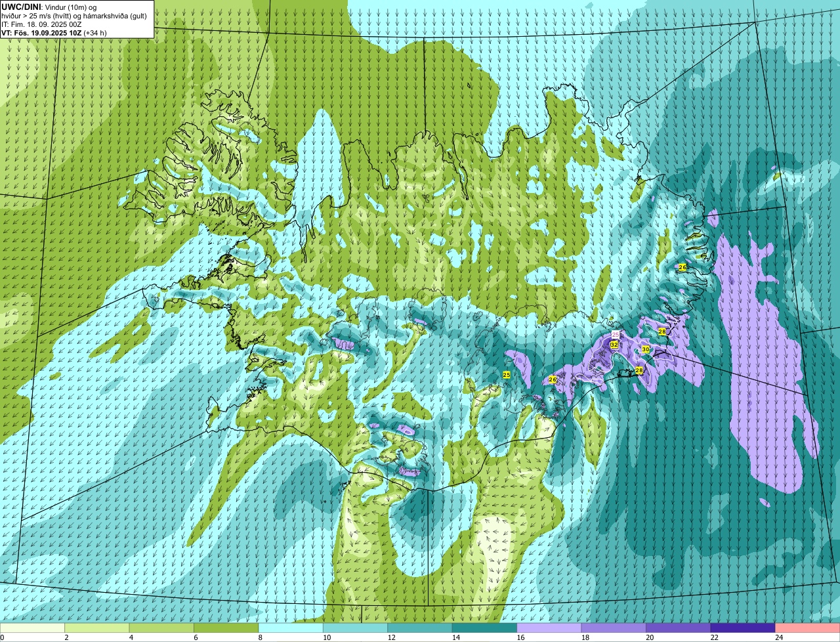The height and width of the screenshot is (642, 840).
Task: Select the 4–6 m/s green legend segment
Action: click(x=161, y=628)
